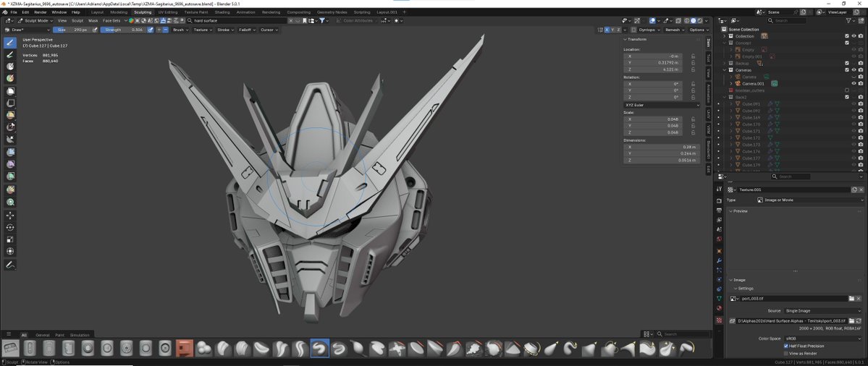Expand the Collection tree item
Viewport: 868px width, 366px height.
(725, 36)
